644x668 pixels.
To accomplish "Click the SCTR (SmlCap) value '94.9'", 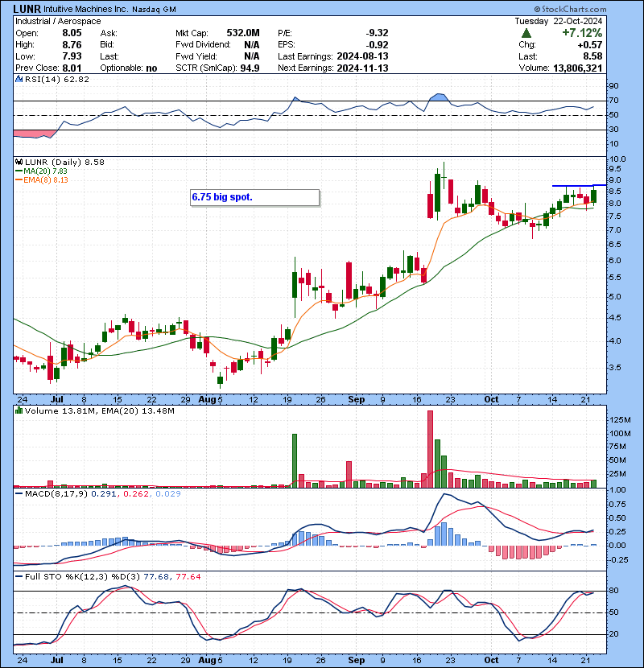I will point(250,68).
